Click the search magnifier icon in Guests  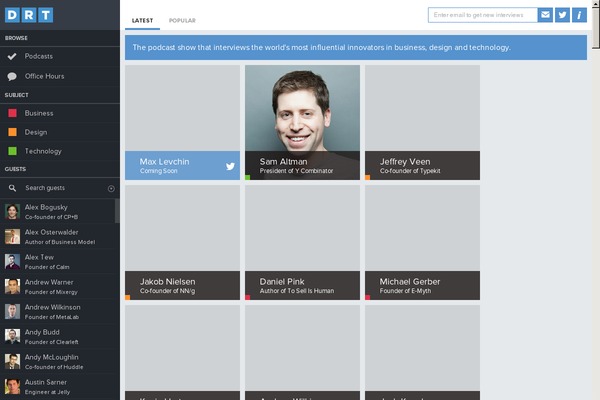(x=12, y=188)
